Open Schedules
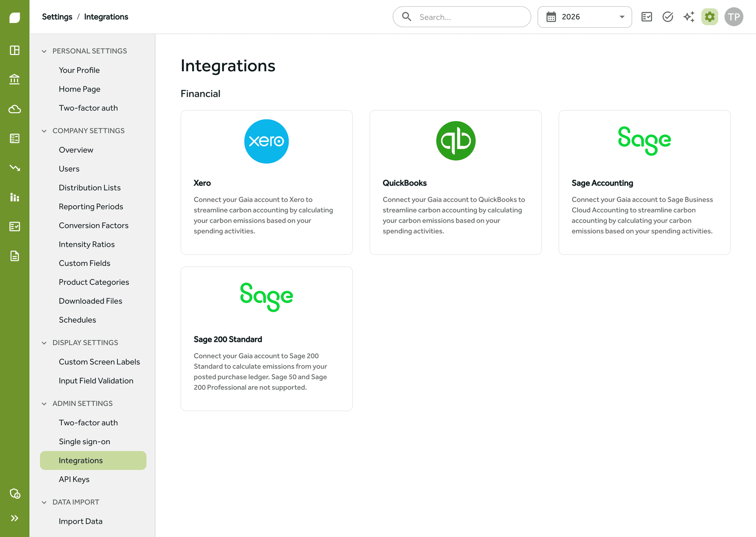 77,320
